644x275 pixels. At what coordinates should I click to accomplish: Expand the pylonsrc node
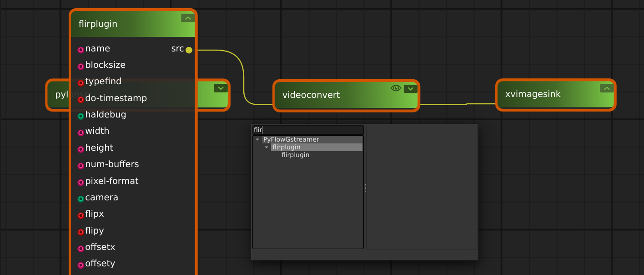pyautogui.click(x=221, y=88)
